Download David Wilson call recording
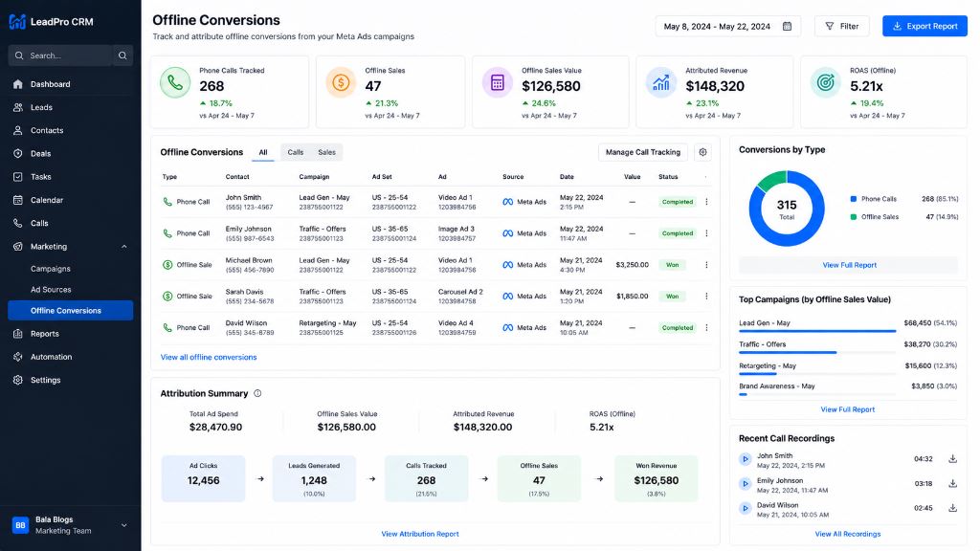Screen dimensions: 980x551 click(x=952, y=508)
